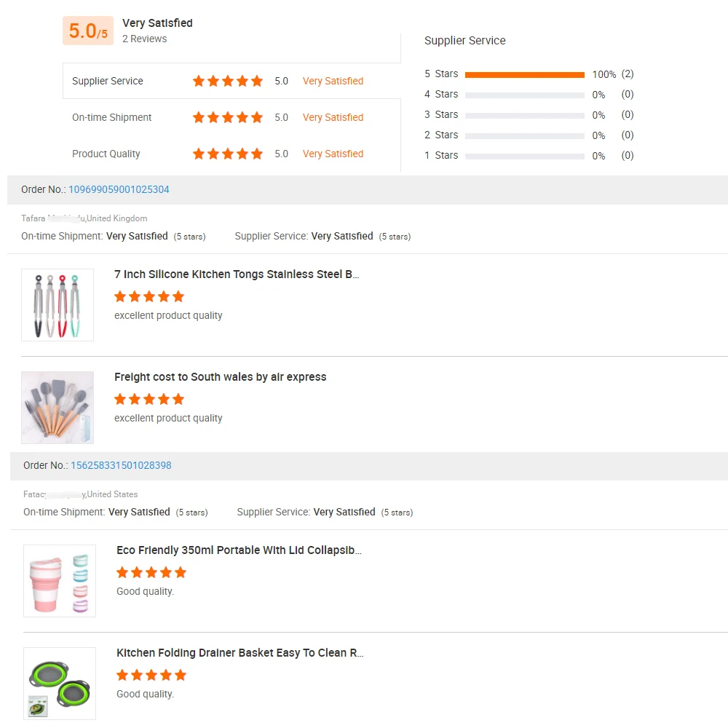Click a star on the Silicone Kitchen Tongs review

click(x=149, y=296)
